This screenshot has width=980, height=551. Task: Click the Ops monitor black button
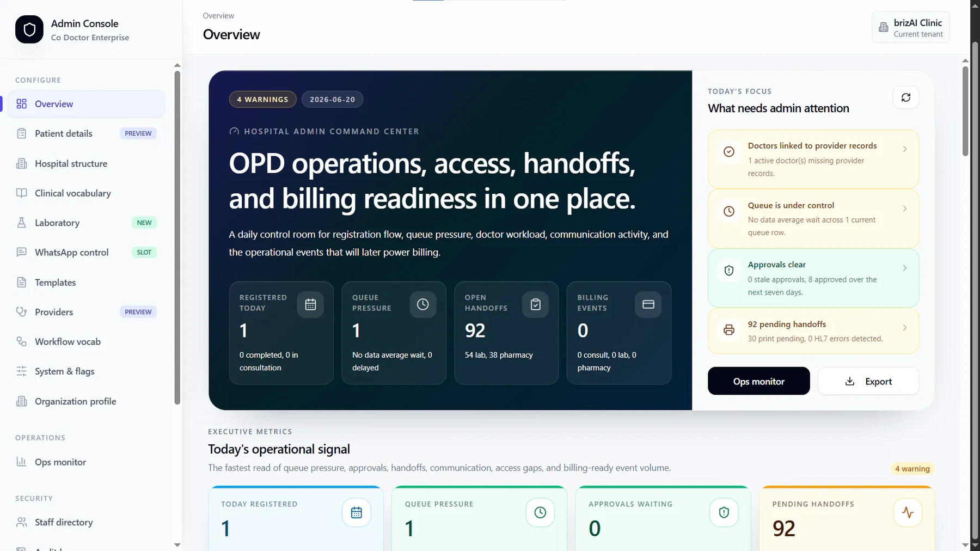758,381
